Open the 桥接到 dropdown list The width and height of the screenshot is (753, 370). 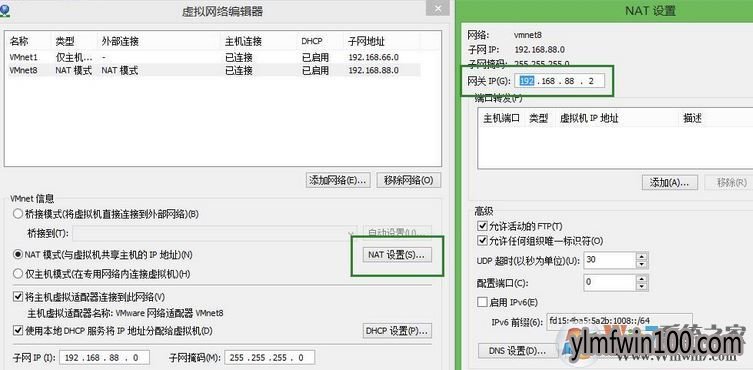(x=215, y=234)
